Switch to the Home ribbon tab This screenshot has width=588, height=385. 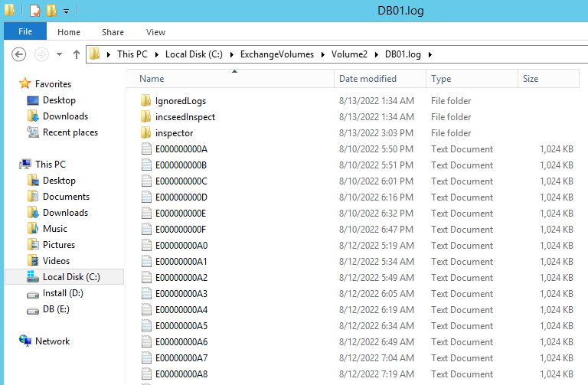(69, 32)
